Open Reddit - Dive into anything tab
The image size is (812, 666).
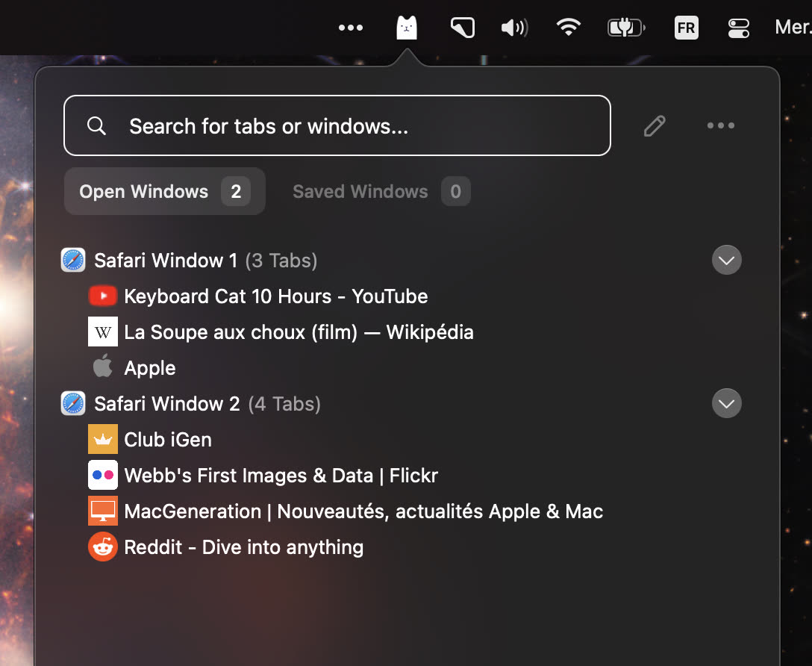pyautogui.click(x=226, y=547)
